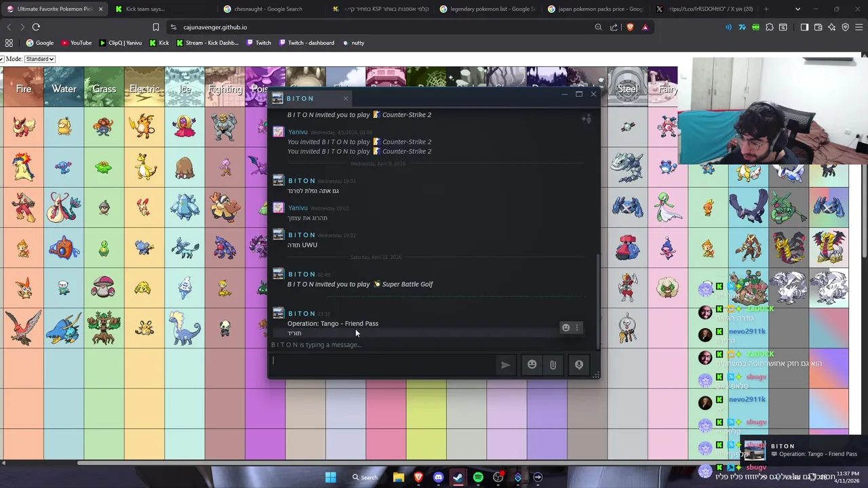The image size is (868, 488).
Task: Send the Steam chat message
Action: pyautogui.click(x=505, y=365)
